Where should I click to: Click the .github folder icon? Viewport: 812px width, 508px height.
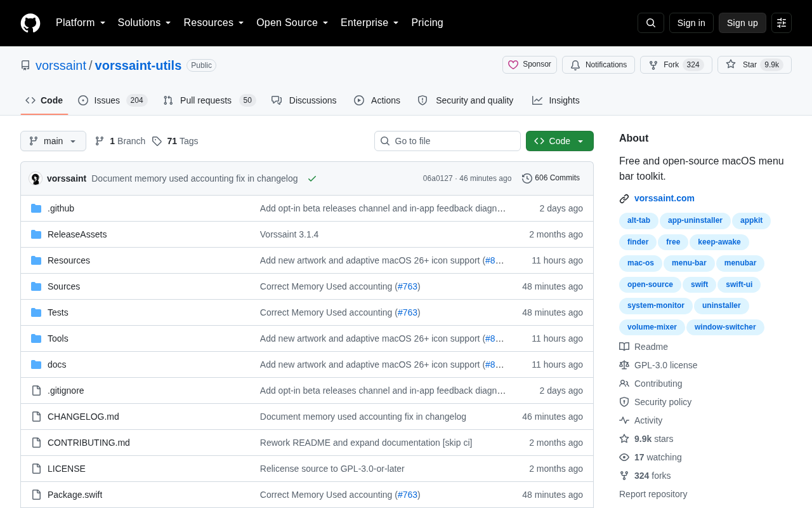pos(36,208)
